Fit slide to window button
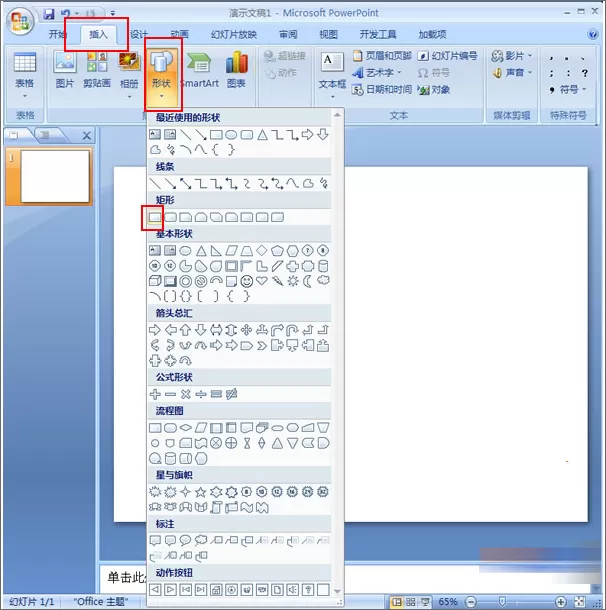 [x=580, y=602]
